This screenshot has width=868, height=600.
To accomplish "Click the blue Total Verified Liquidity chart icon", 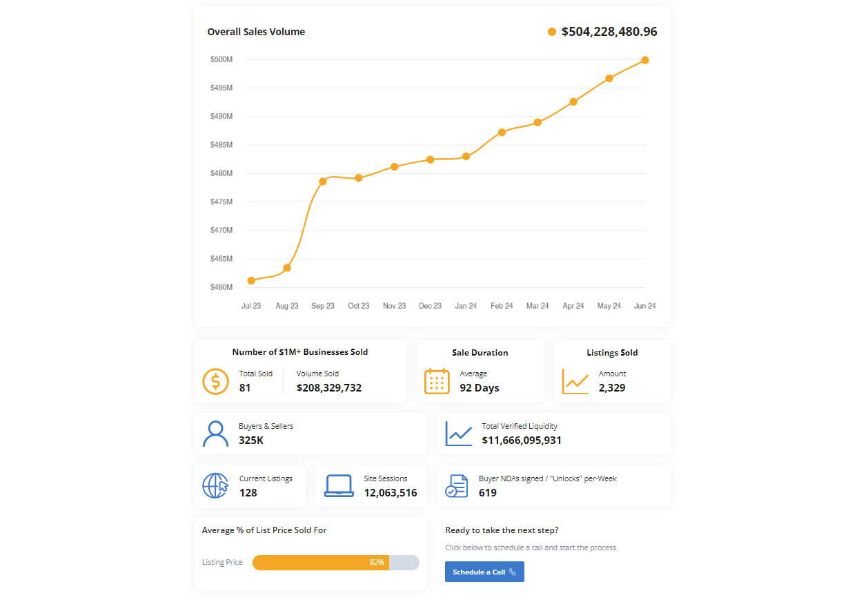I will click(x=458, y=434).
